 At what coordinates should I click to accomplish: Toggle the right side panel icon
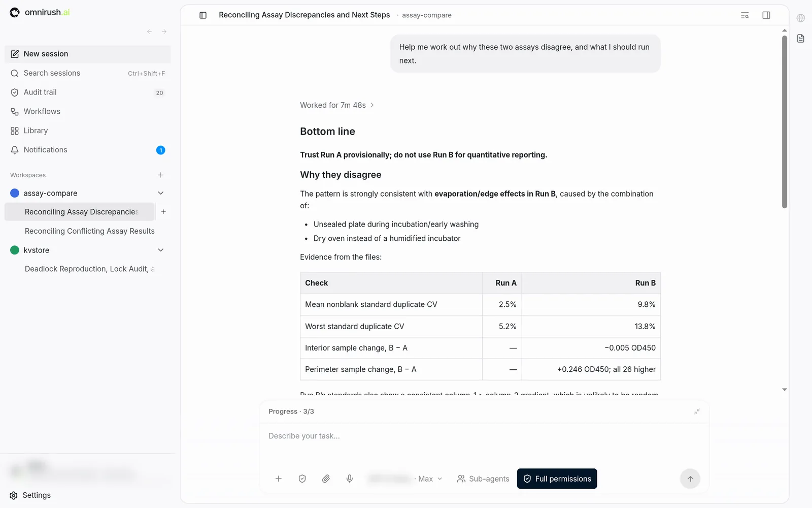(x=766, y=15)
